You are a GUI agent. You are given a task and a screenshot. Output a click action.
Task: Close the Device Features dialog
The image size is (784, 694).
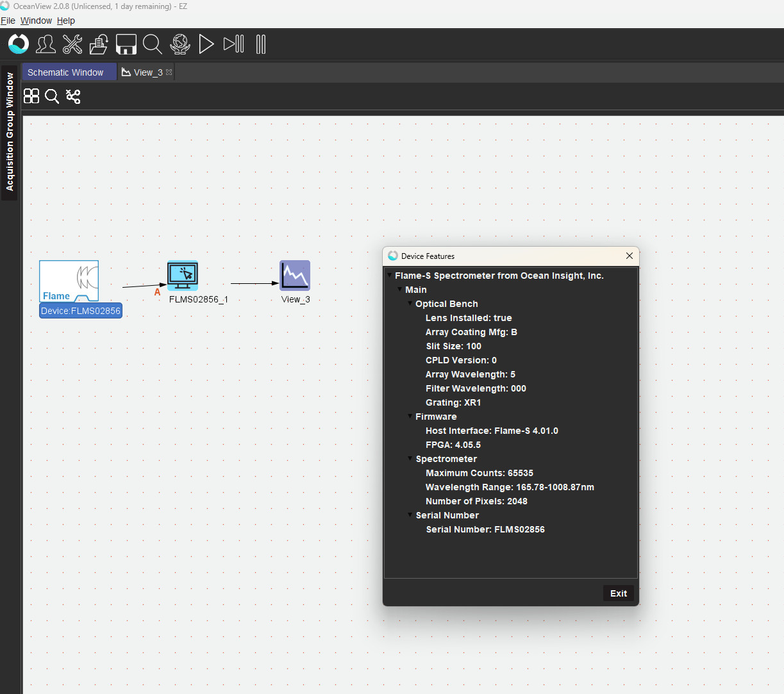pyautogui.click(x=630, y=256)
